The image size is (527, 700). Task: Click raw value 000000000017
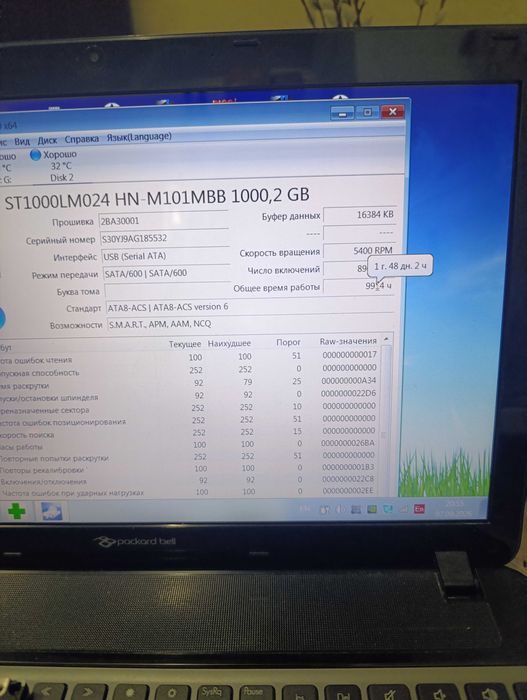(x=350, y=354)
